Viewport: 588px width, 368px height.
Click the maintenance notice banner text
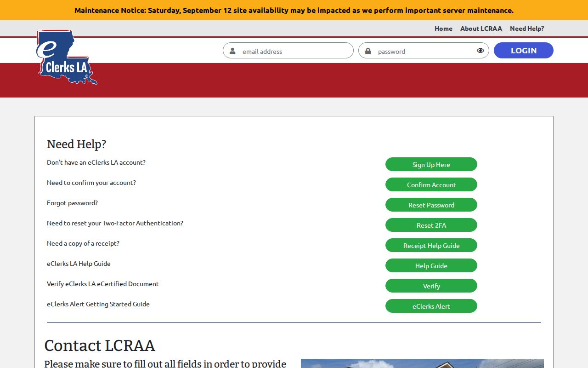coord(294,10)
